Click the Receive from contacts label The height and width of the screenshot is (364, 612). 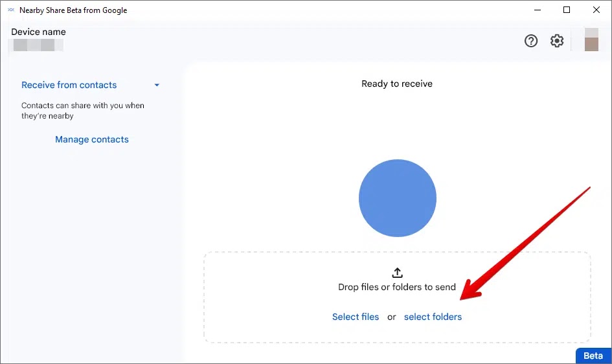[69, 85]
